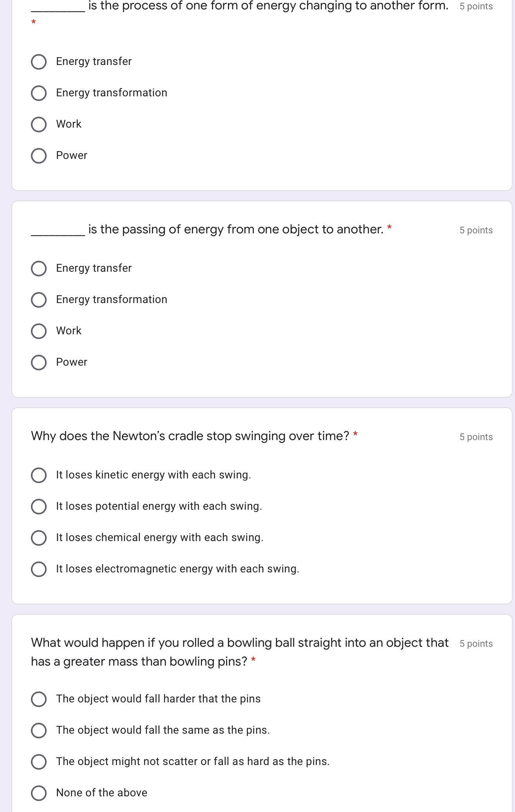Select "The object would fall the same as the pins"
Viewport: 515px width, 812px height.
point(39,731)
